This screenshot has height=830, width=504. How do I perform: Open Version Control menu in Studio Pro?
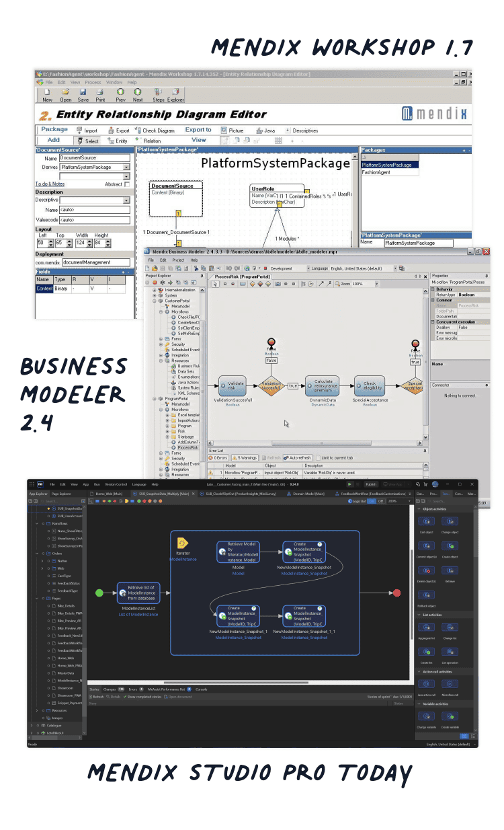[x=115, y=484]
